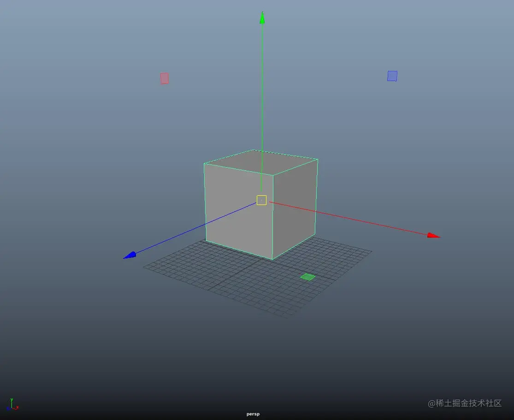Viewport: 514px width, 420px height.
Task: Click the yellow center move handle
Action: pyautogui.click(x=261, y=200)
